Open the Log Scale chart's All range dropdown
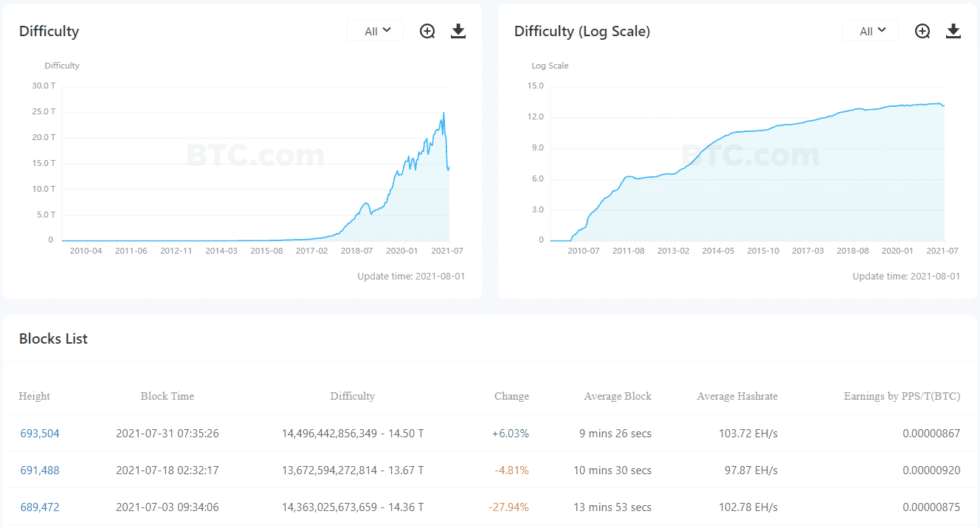The width and height of the screenshot is (980, 528). 871,31
